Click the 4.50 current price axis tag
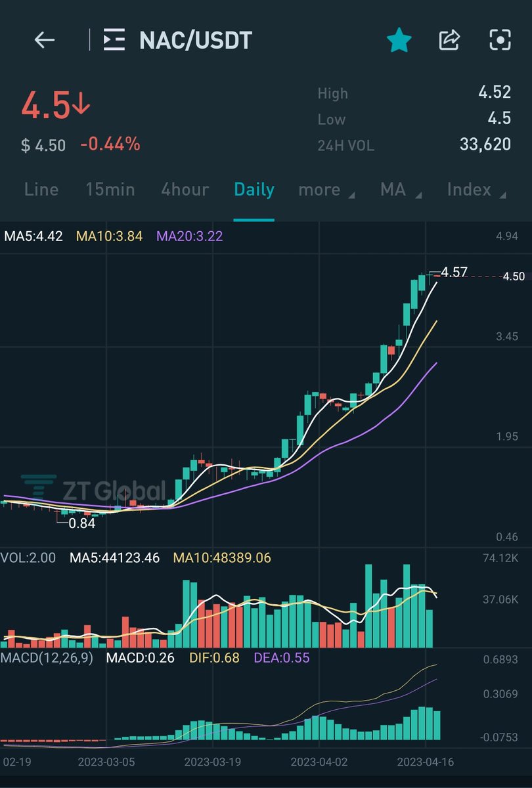The height and width of the screenshot is (788, 532). click(x=514, y=276)
